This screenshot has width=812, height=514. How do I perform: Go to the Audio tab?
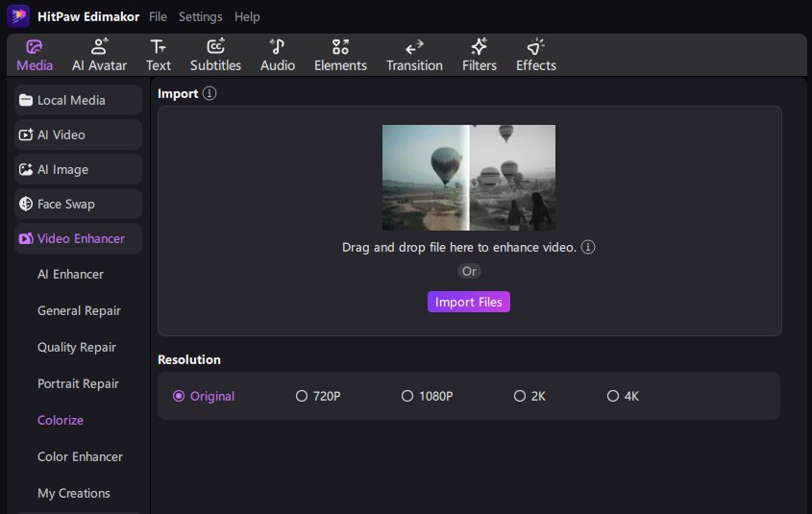tap(278, 55)
